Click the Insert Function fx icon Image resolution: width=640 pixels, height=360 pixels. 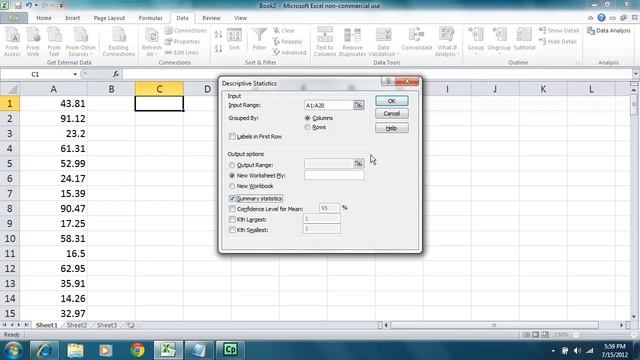116,74
